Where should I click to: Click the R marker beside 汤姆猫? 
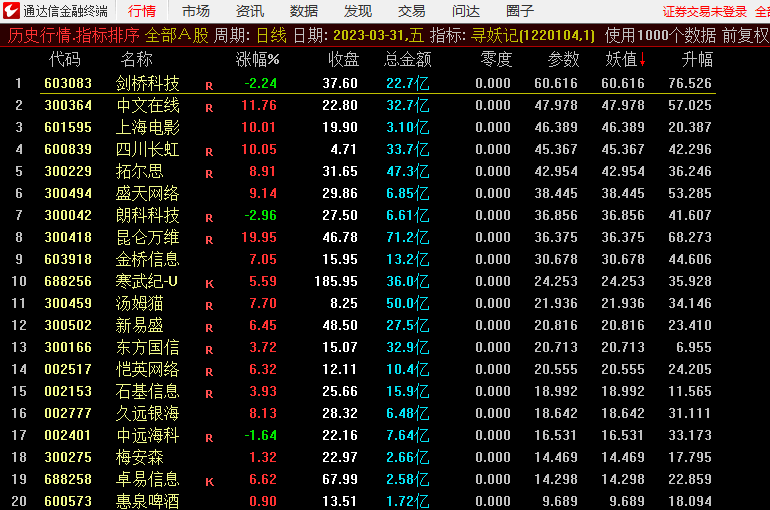pyautogui.click(x=209, y=306)
